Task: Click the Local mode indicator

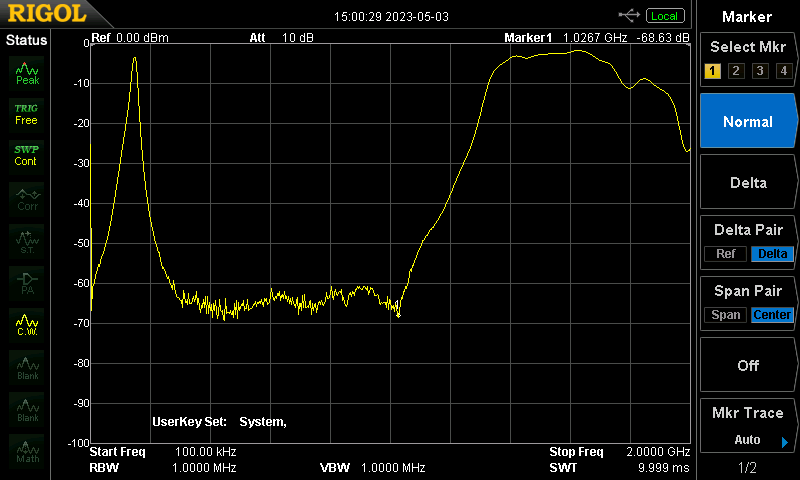Action: click(x=665, y=16)
